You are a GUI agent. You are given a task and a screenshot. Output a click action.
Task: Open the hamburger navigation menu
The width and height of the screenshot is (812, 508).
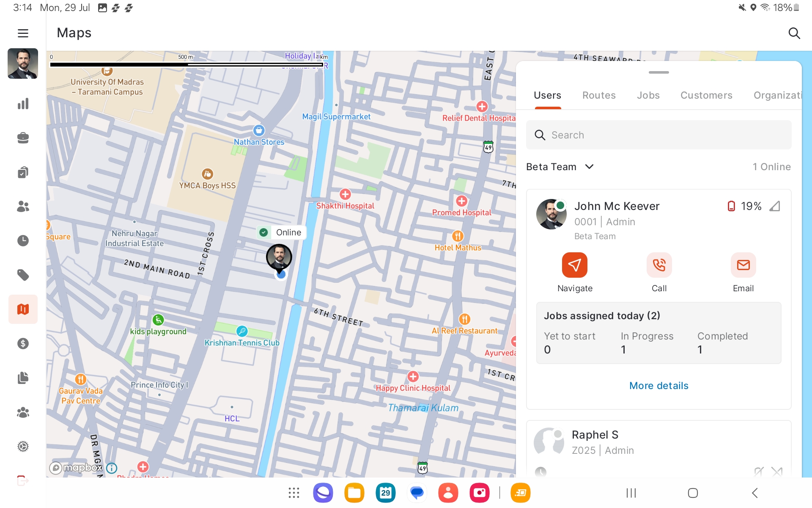pyautogui.click(x=23, y=33)
